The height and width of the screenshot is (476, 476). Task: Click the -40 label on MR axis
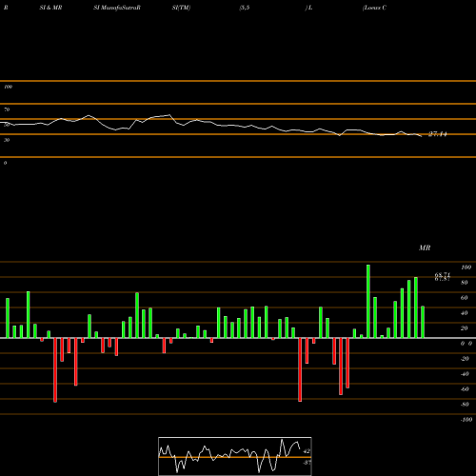[x=465, y=374]
